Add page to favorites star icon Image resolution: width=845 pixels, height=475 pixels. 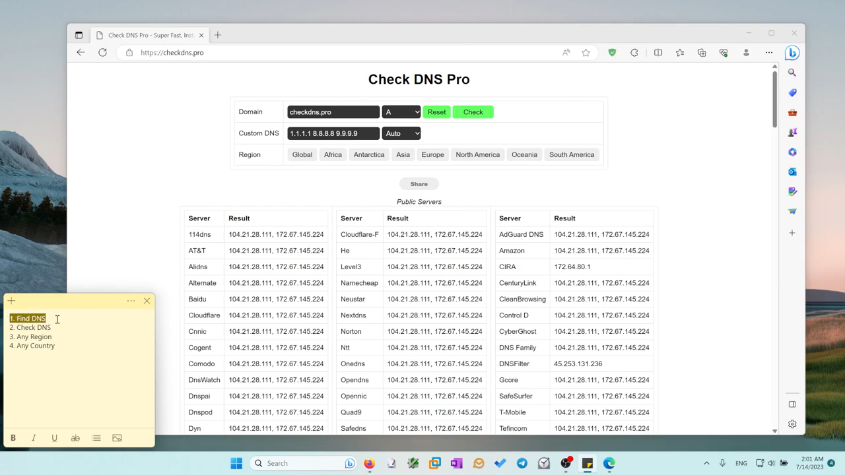(x=586, y=52)
